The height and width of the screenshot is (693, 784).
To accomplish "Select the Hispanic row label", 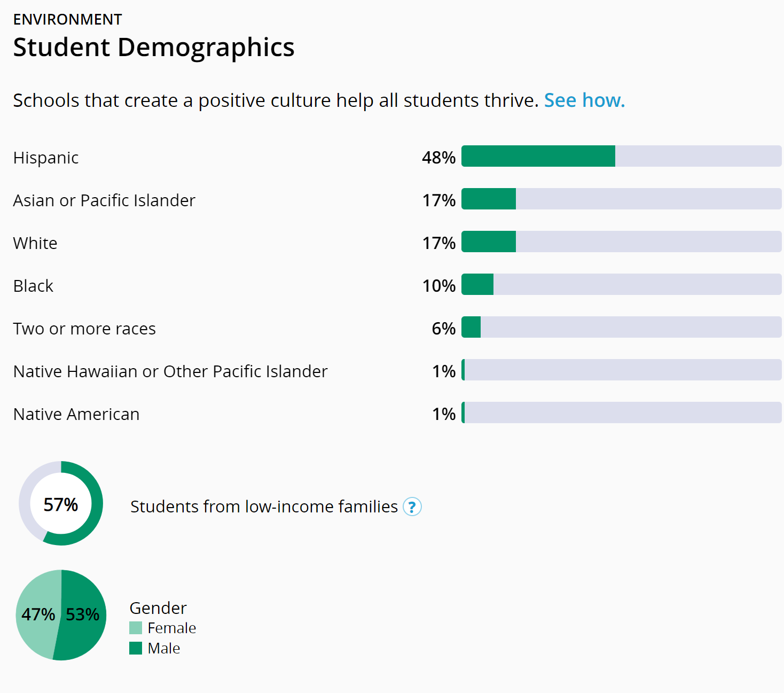I will point(46,158).
